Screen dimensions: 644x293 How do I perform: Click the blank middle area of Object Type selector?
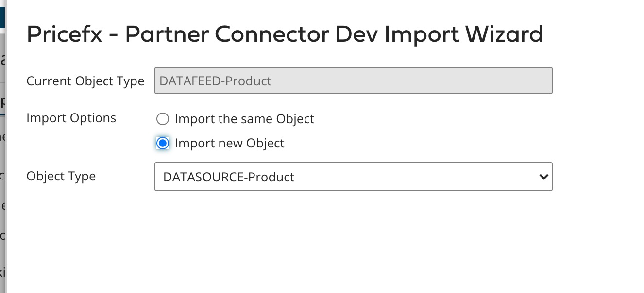[x=413, y=177]
